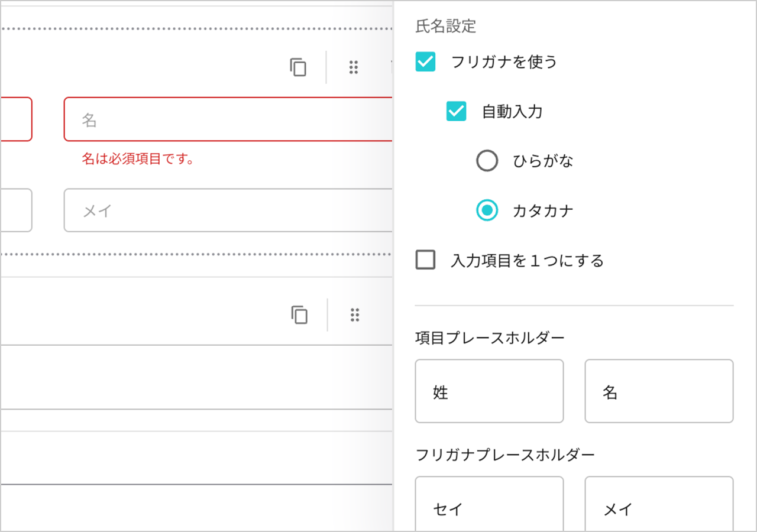Disable the 自動入力 checkbox
The height and width of the screenshot is (532, 757).
[456, 111]
